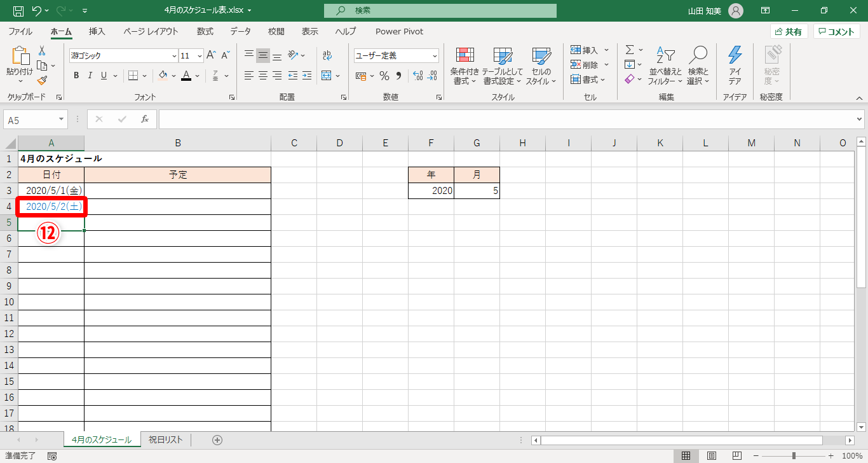Add a new sheet with the plus icon
Viewport: 868px width, 463px height.
pyautogui.click(x=217, y=439)
